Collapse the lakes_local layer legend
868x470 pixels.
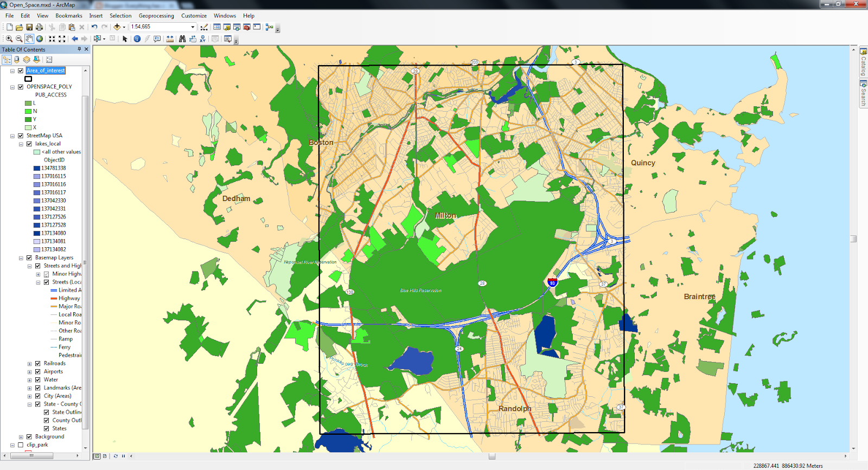tap(21, 144)
